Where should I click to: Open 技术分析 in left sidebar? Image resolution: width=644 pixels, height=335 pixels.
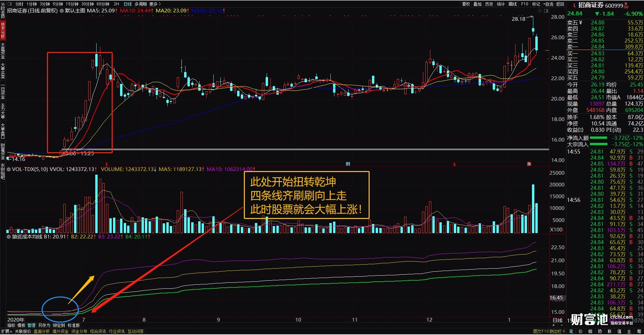pos(3,31)
